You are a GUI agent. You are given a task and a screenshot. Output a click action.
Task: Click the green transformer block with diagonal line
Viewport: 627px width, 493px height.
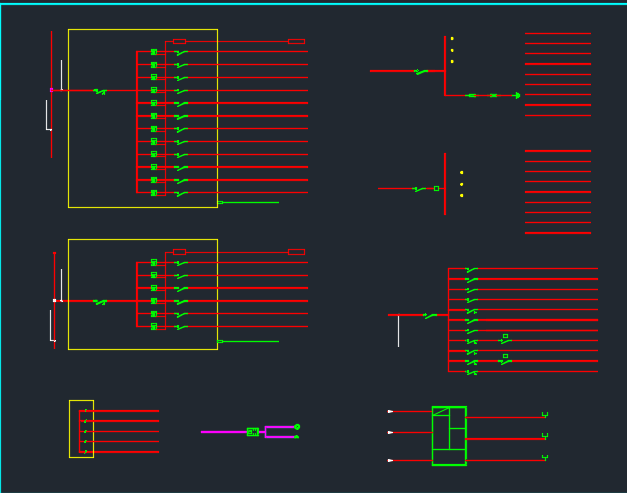coord(449,436)
